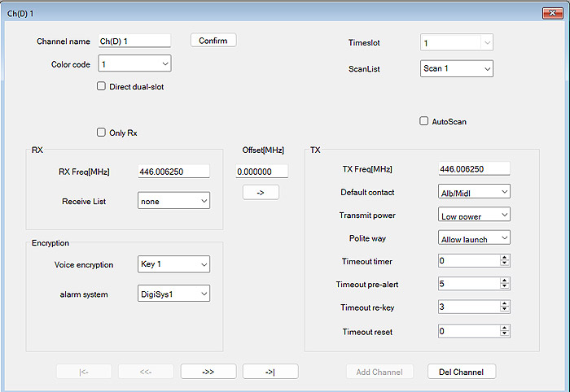Click the Del Channel button
Image resolution: width=570 pixels, height=392 pixels.
click(462, 372)
